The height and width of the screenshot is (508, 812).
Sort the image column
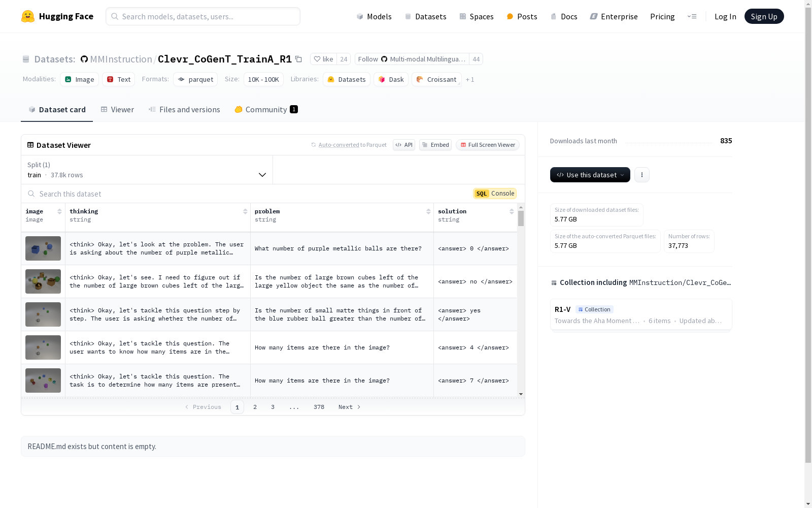point(59,211)
